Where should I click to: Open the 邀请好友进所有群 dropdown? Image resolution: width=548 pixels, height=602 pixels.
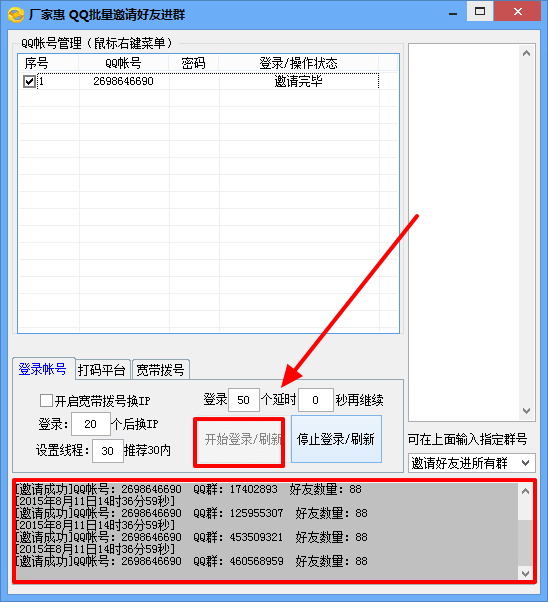pos(471,463)
